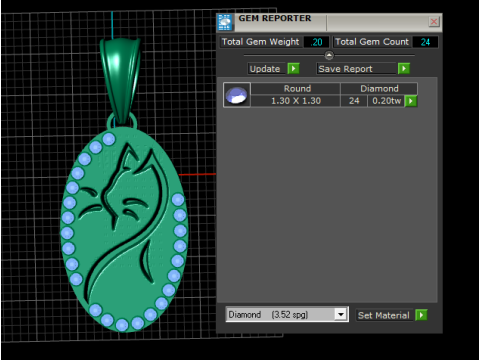The height and width of the screenshot is (360, 480).
Task: Click the green arrow next to Update
Action: [x=293, y=69]
